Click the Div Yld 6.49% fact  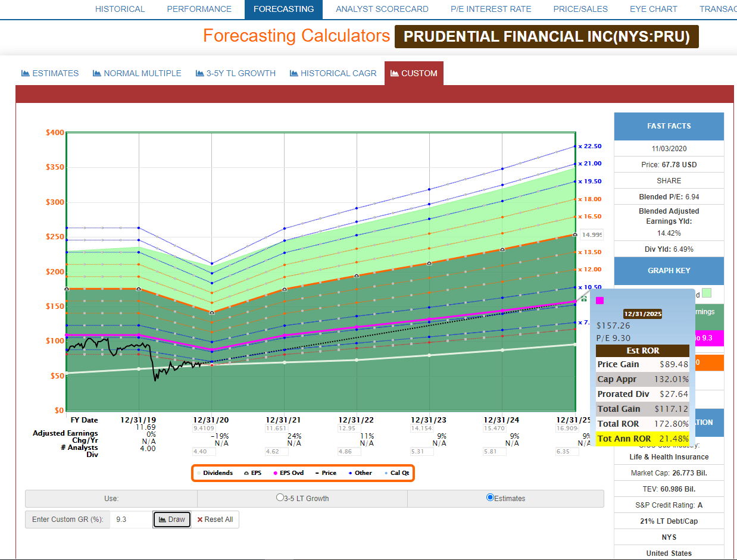(x=669, y=249)
